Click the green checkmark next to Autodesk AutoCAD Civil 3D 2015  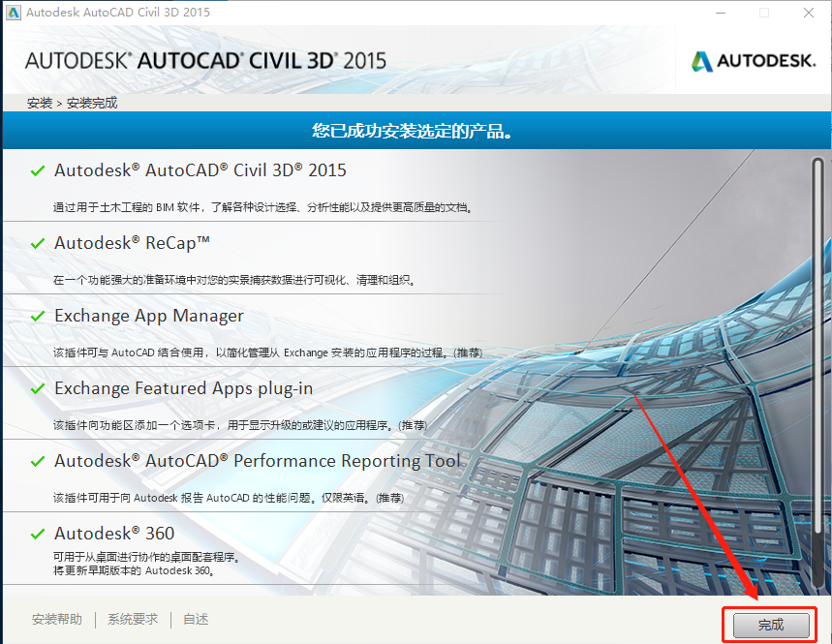(x=38, y=170)
